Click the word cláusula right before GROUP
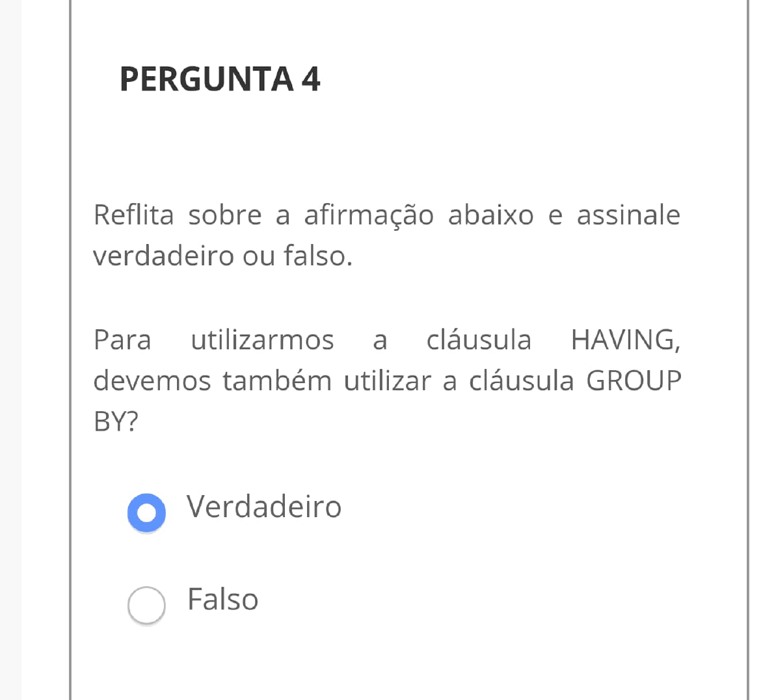This screenshot has height=700, width=774. pyautogui.click(x=521, y=381)
